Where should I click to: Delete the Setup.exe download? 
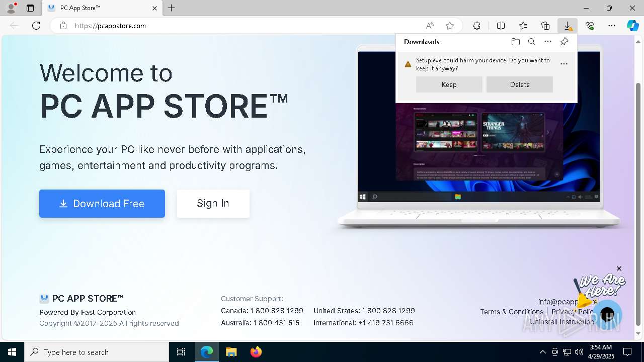[x=520, y=84]
